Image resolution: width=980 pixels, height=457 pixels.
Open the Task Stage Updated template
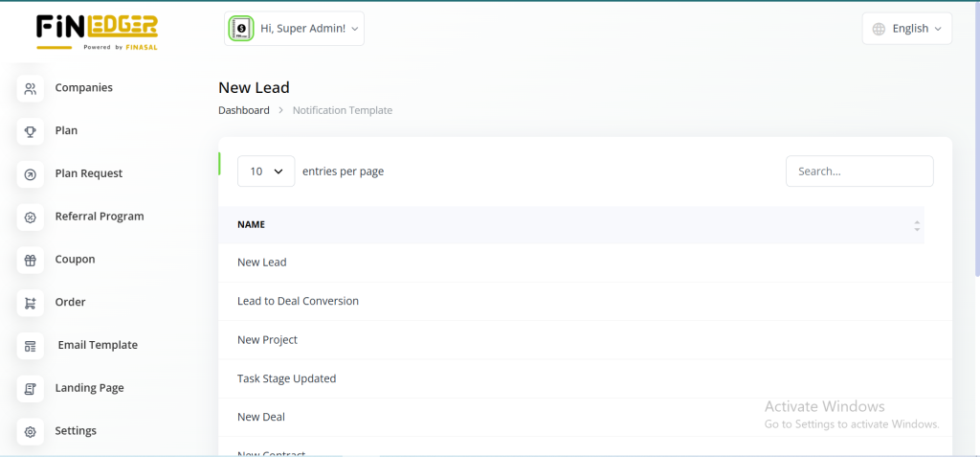[286, 378]
